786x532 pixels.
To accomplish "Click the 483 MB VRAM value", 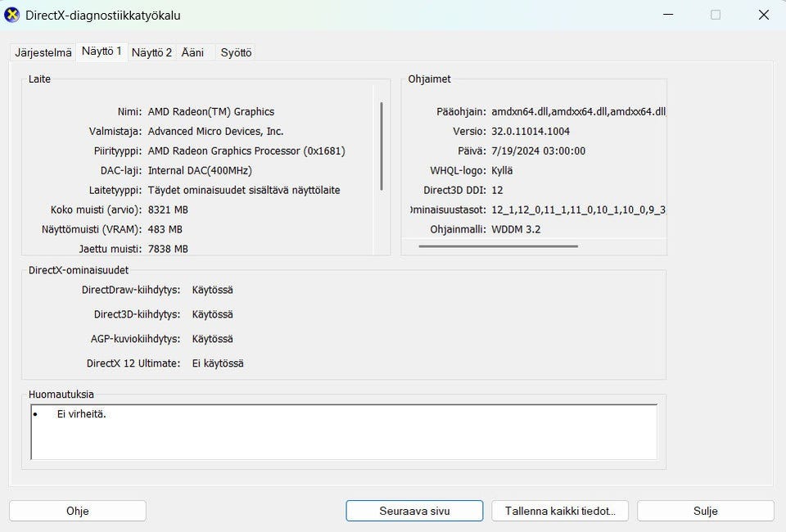I will pyautogui.click(x=165, y=229).
